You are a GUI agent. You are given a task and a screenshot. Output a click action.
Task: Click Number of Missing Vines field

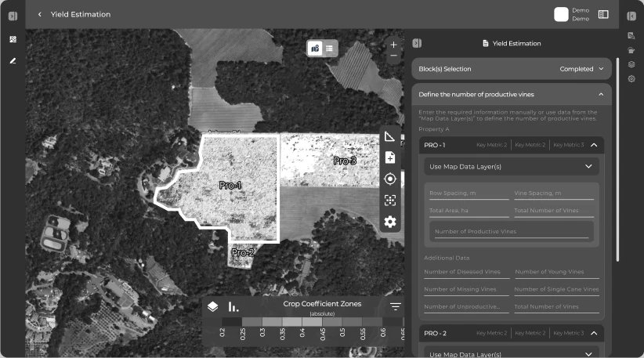tap(467, 289)
